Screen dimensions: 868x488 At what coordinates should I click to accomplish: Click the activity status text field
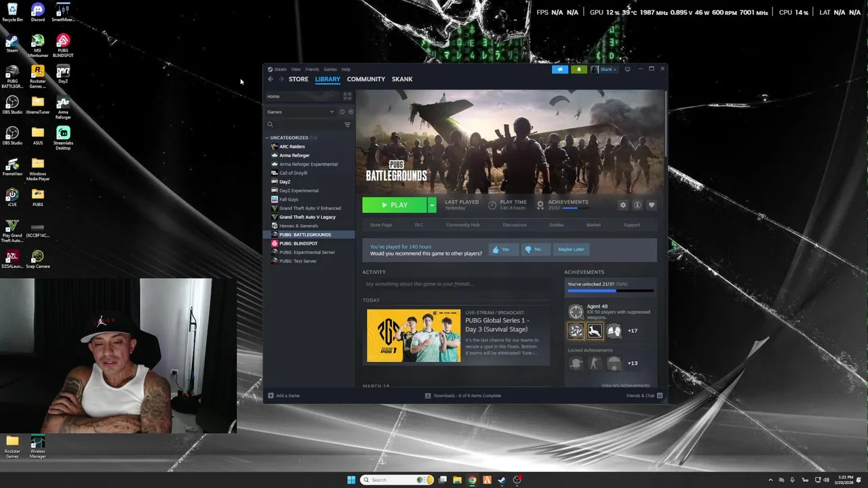click(458, 284)
